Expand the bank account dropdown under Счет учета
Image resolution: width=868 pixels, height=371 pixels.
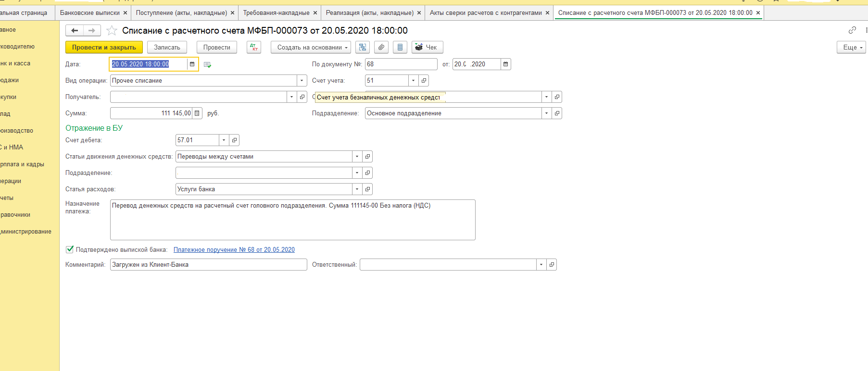[547, 97]
